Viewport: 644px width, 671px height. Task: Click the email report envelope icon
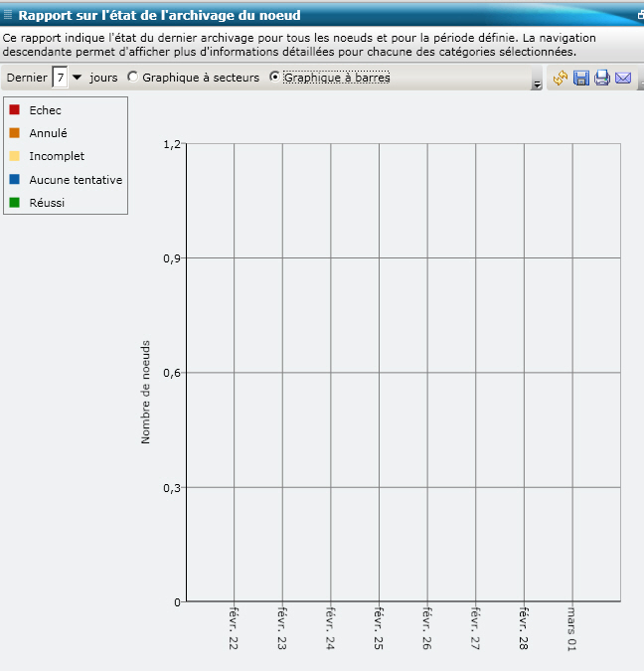tap(623, 78)
